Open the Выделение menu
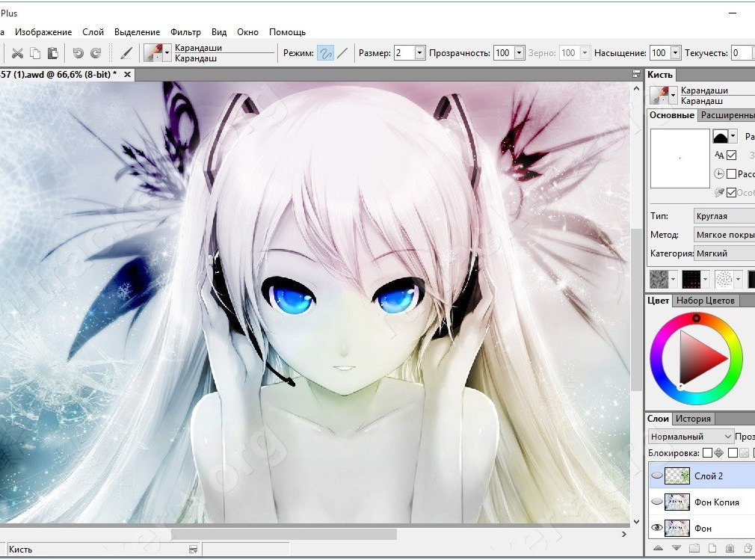The width and height of the screenshot is (755, 560). (138, 32)
